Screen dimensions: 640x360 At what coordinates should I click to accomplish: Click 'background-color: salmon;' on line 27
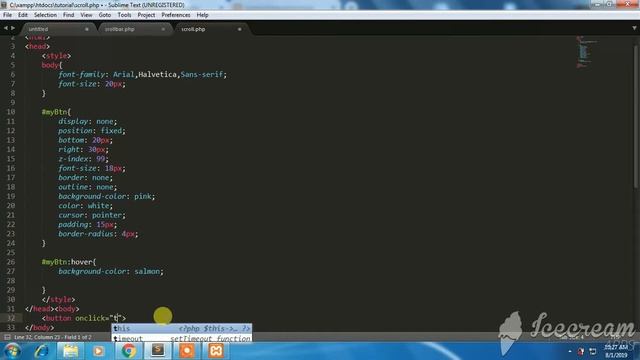click(x=111, y=272)
